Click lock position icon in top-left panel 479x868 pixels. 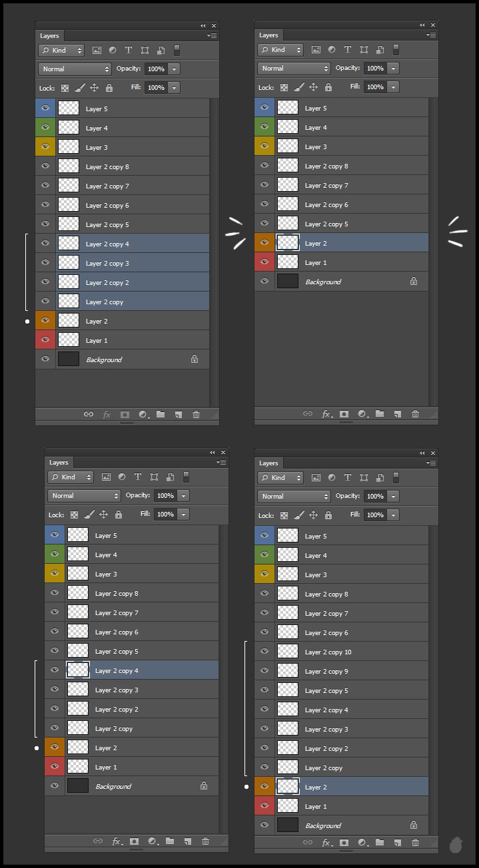pyautogui.click(x=94, y=88)
